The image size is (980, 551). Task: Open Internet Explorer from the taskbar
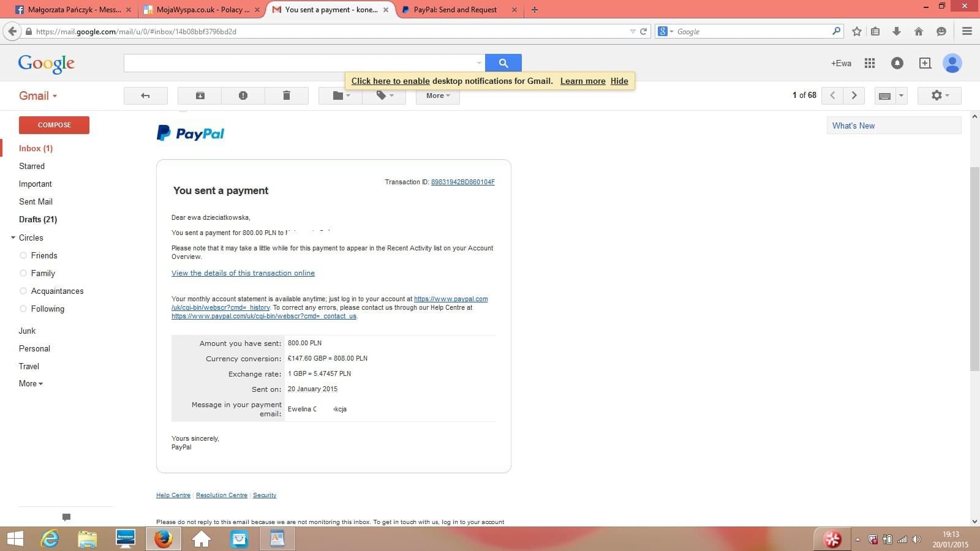click(x=50, y=539)
